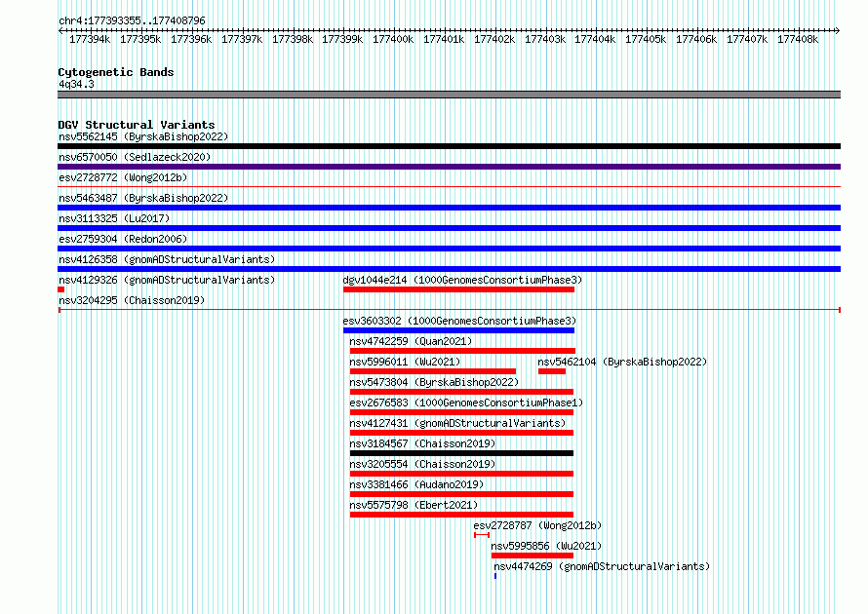
Task: Click nsv4742259 (Quan2021) label
Action: pos(411,341)
